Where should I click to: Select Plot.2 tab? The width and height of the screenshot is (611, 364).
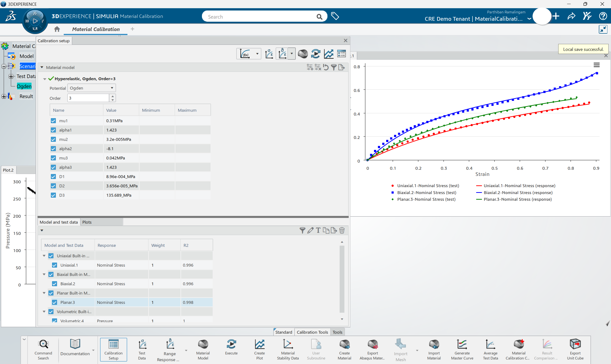pyautogui.click(x=8, y=170)
